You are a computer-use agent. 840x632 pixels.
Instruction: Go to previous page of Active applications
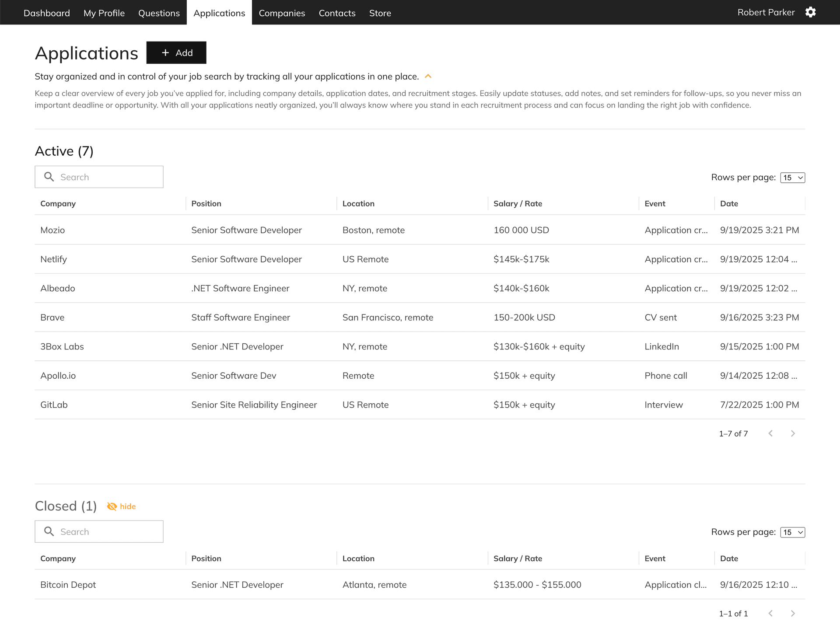pos(771,433)
